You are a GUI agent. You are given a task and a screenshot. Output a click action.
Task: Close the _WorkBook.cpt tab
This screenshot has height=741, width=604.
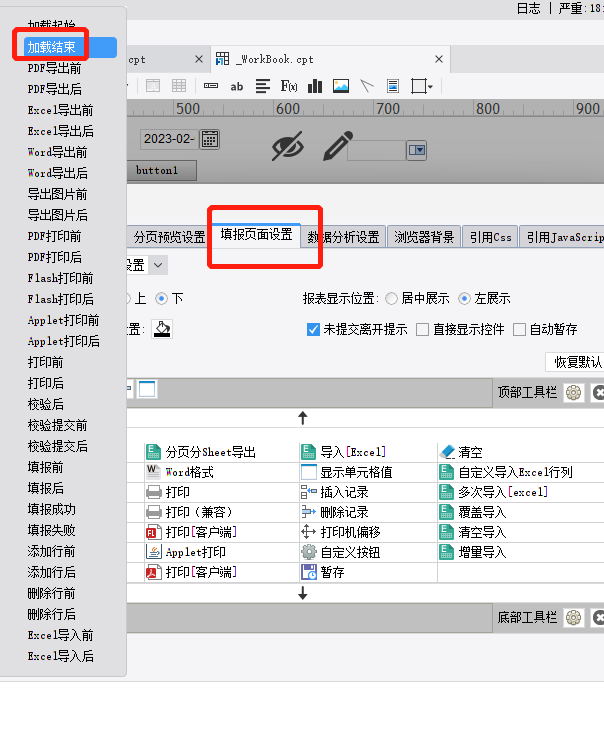[439, 59]
